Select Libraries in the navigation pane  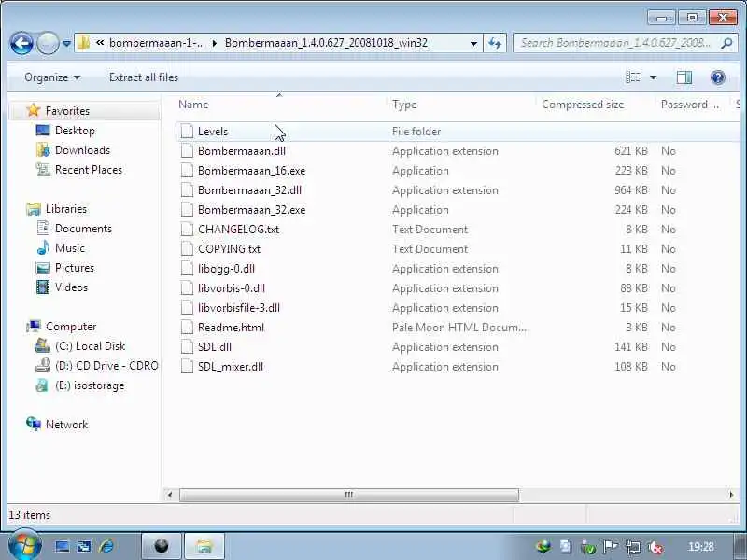[x=65, y=209]
